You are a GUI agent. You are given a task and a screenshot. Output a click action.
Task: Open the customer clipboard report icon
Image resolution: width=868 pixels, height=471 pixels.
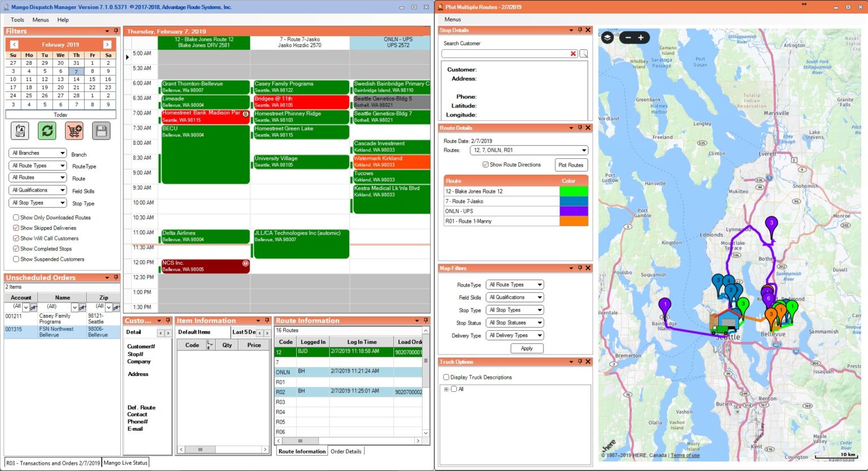[20, 131]
